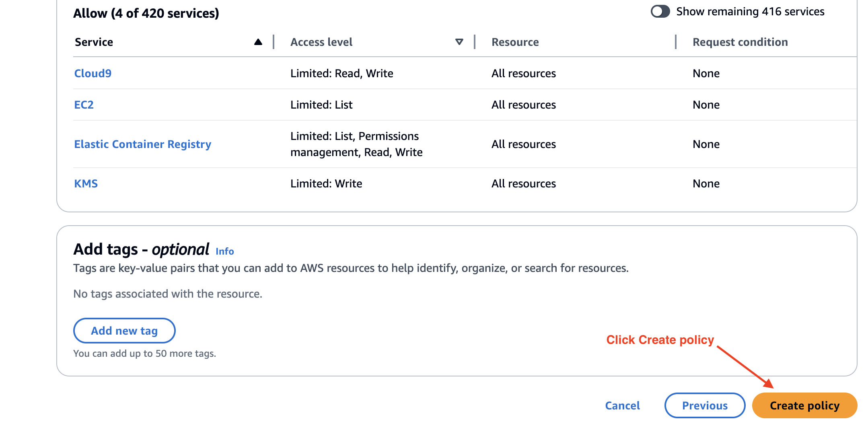Enable Show remaining 416 services toggle
Viewport: 868px width, 440px height.
point(660,12)
